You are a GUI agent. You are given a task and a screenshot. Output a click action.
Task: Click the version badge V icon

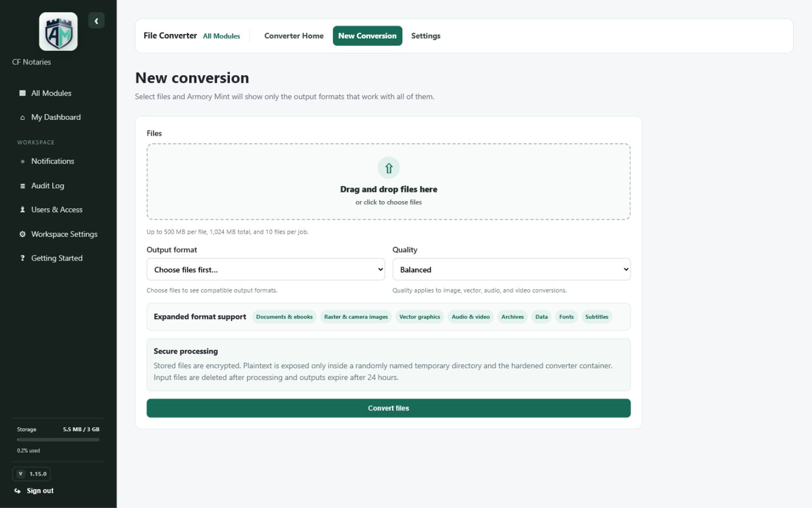20,474
